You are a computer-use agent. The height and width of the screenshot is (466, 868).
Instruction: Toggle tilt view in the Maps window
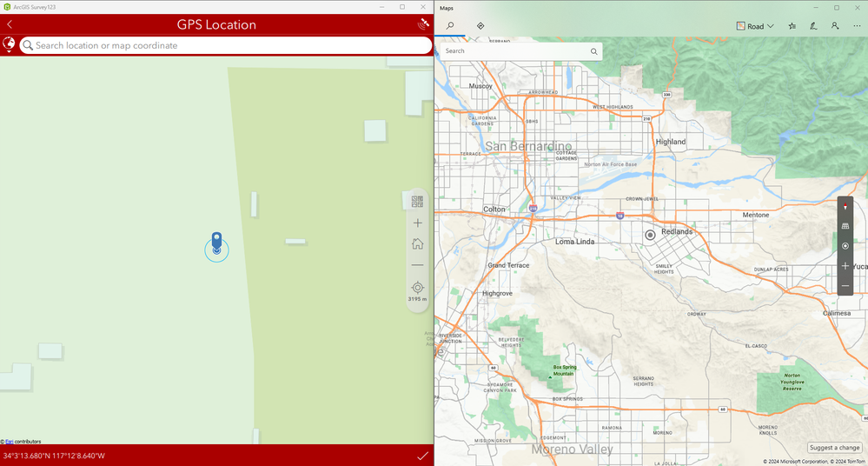tap(845, 226)
